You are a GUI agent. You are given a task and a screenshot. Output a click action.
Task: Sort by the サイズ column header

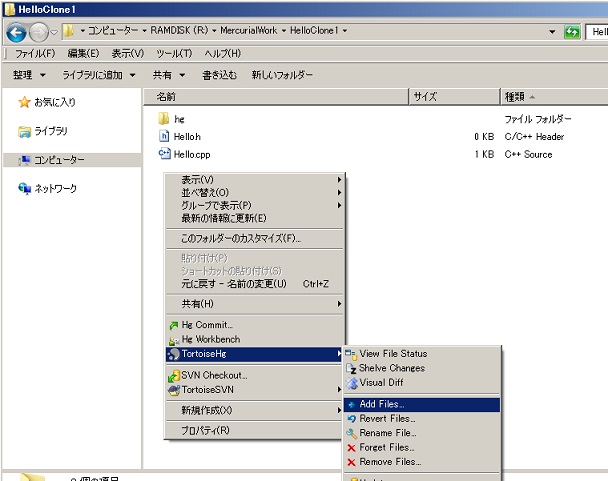pos(454,97)
